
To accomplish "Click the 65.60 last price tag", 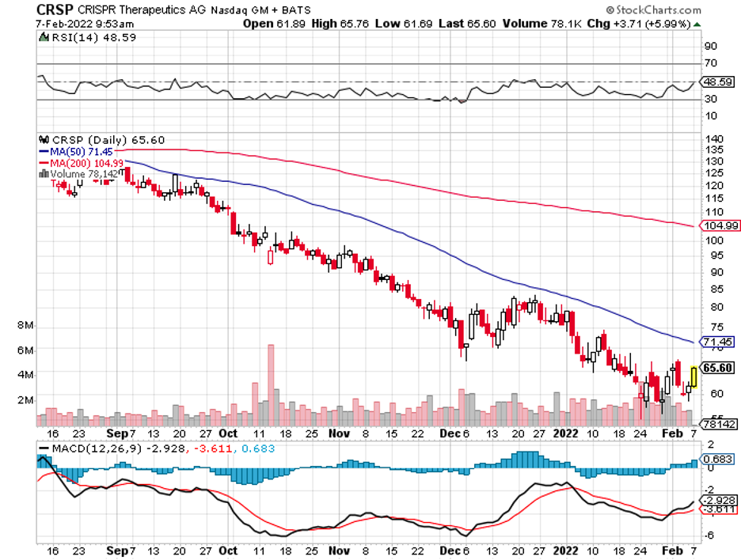I will 718,368.
